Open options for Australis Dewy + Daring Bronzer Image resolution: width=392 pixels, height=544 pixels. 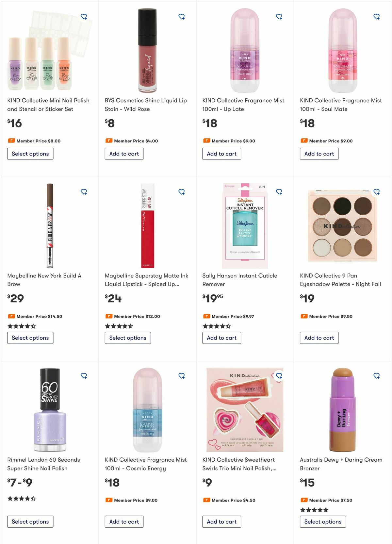click(323, 521)
